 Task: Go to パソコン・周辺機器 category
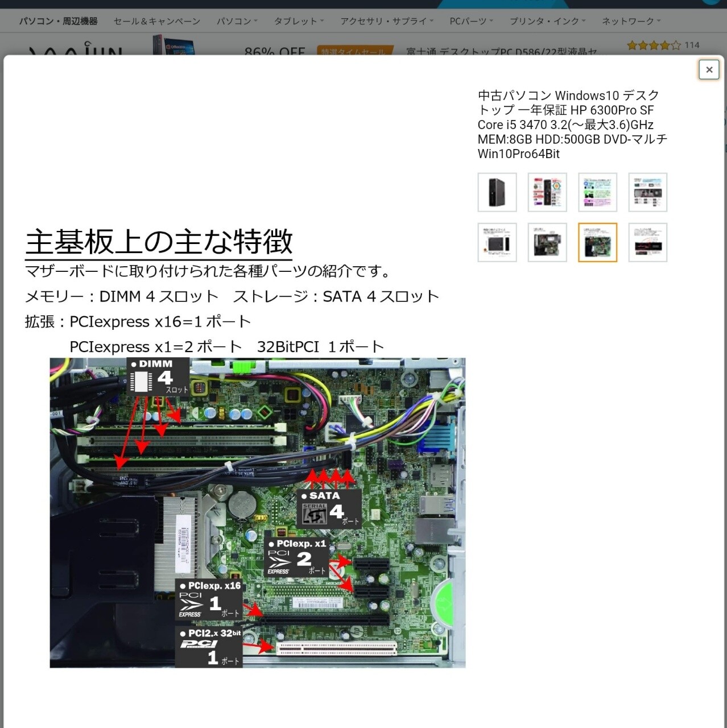pyautogui.click(x=58, y=21)
